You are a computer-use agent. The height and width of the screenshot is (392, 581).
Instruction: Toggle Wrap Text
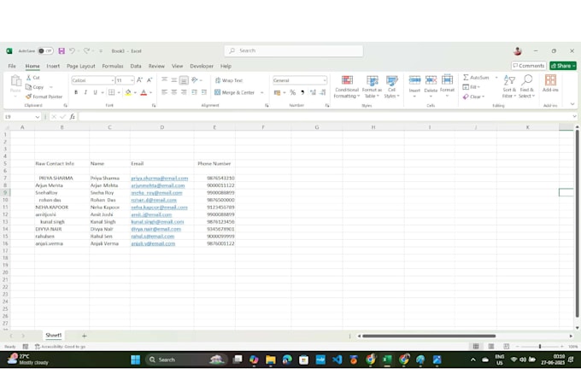(229, 80)
